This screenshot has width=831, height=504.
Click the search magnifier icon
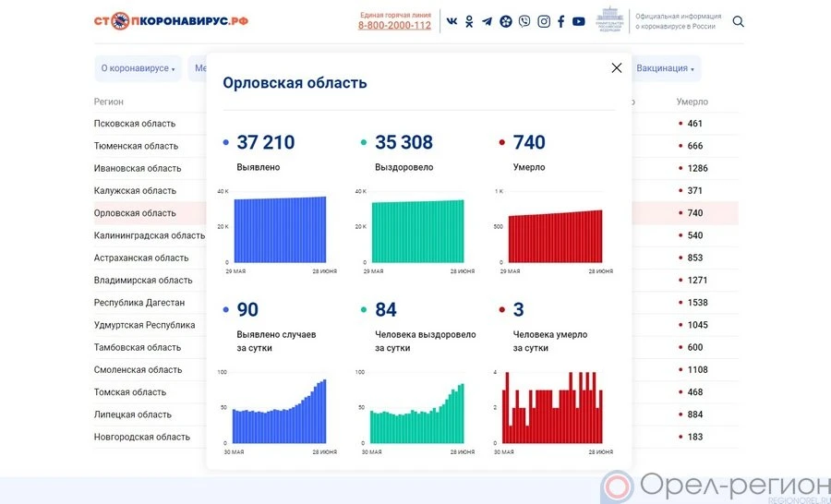pyautogui.click(x=739, y=21)
